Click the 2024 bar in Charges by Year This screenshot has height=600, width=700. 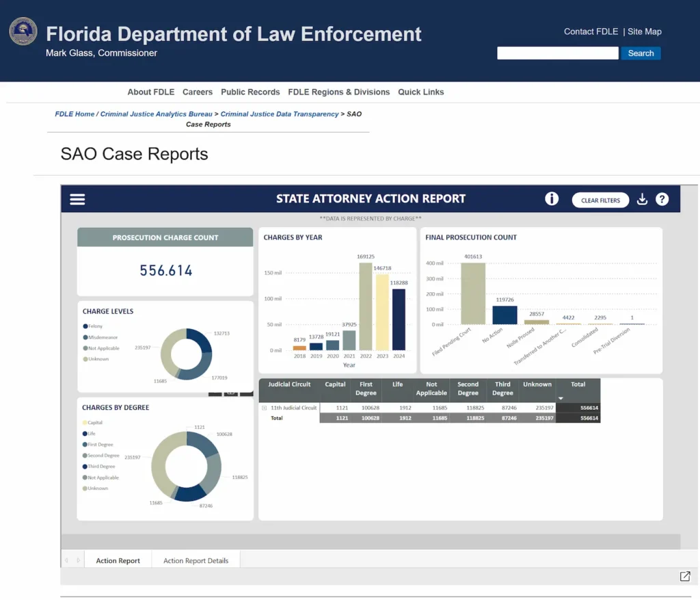coord(399,319)
